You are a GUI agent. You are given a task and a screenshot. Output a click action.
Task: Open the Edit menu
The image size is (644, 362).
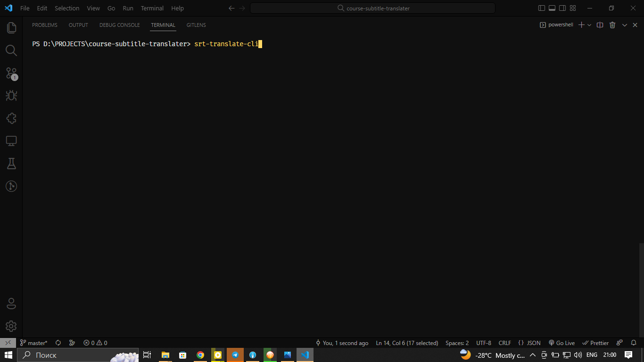(x=42, y=8)
